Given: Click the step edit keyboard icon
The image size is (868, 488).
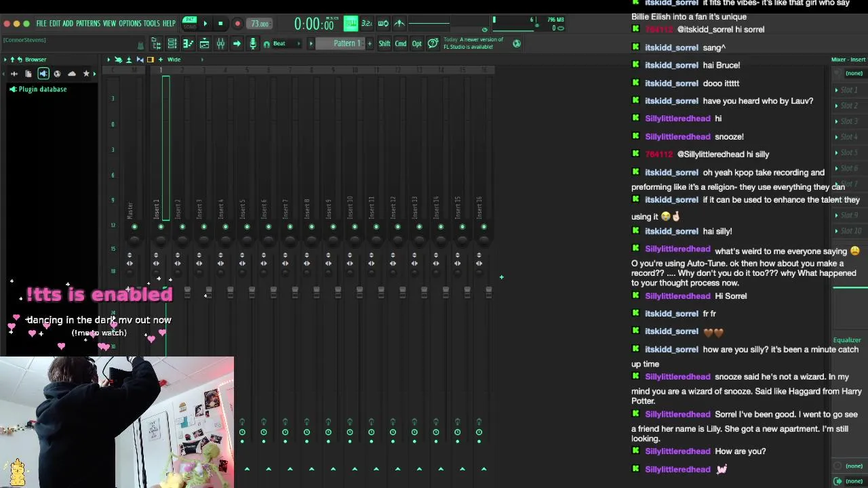Looking at the screenshot, I should 351,24.
